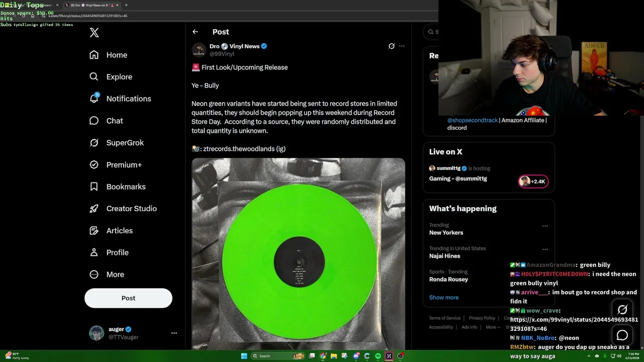
Task: Open OBS from the taskbar
Action: coord(400,356)
